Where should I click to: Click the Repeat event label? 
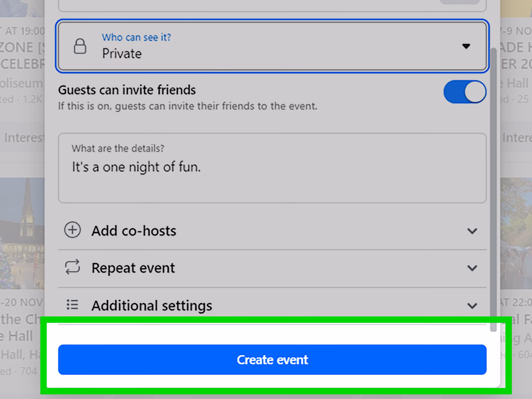[133, 268]
